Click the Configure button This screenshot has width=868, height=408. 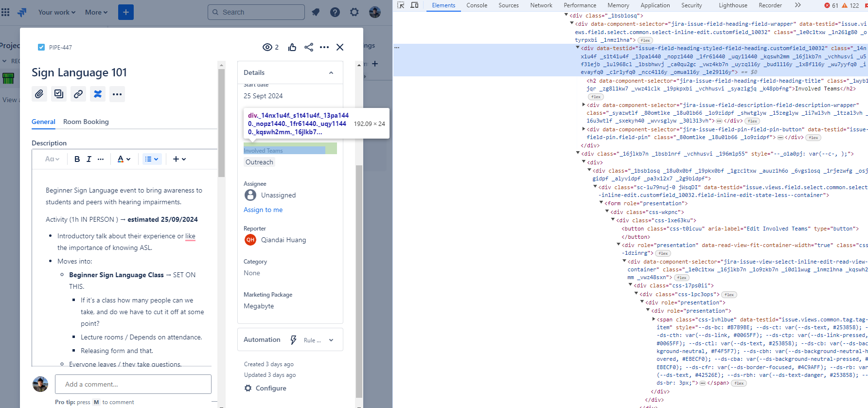[265, 388]
